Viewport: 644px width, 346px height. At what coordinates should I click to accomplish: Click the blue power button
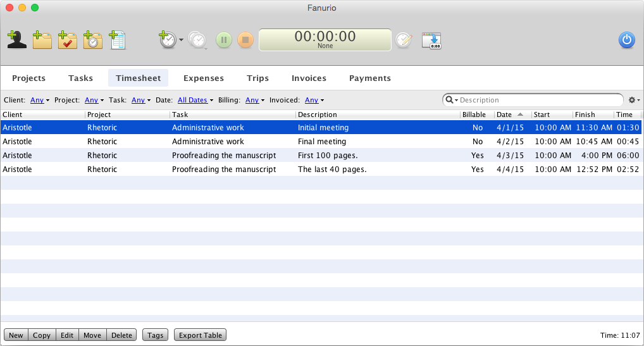626,40
